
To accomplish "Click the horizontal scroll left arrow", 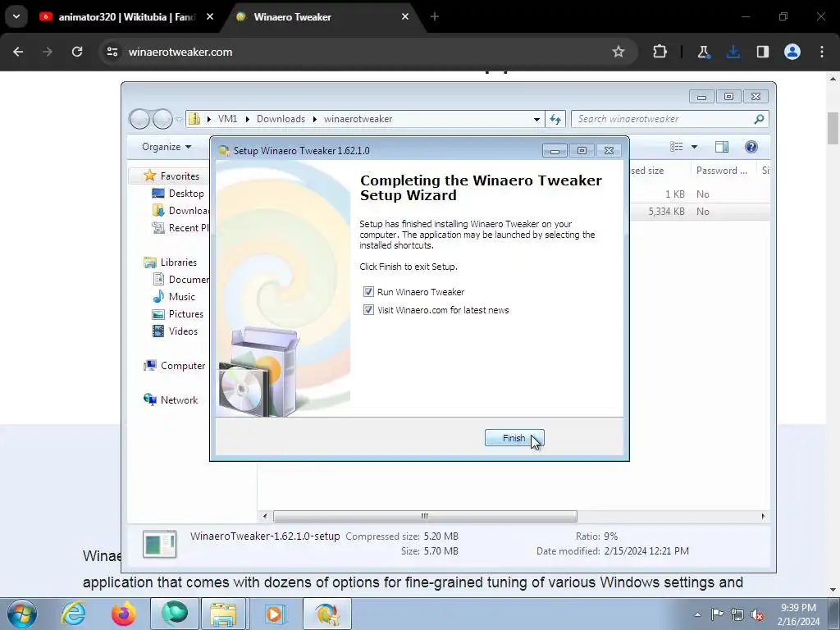I will [265, 516].
